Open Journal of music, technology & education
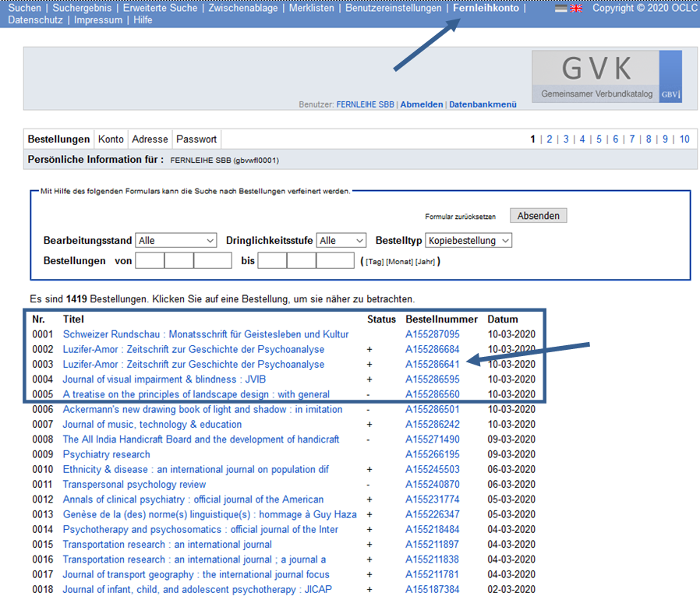Viewport: 700px width, 614px height. (x=152, y=425)
